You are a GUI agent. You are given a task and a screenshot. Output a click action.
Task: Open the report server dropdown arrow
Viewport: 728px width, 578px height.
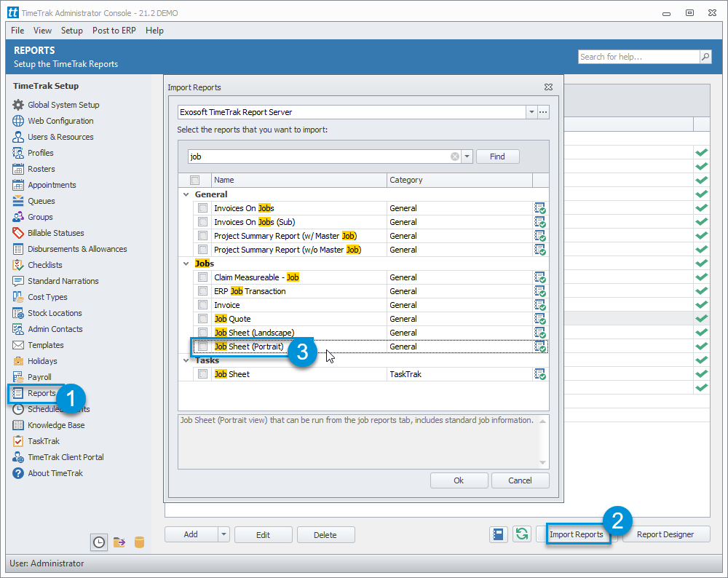pyautogui.click(x=531, y=112)
